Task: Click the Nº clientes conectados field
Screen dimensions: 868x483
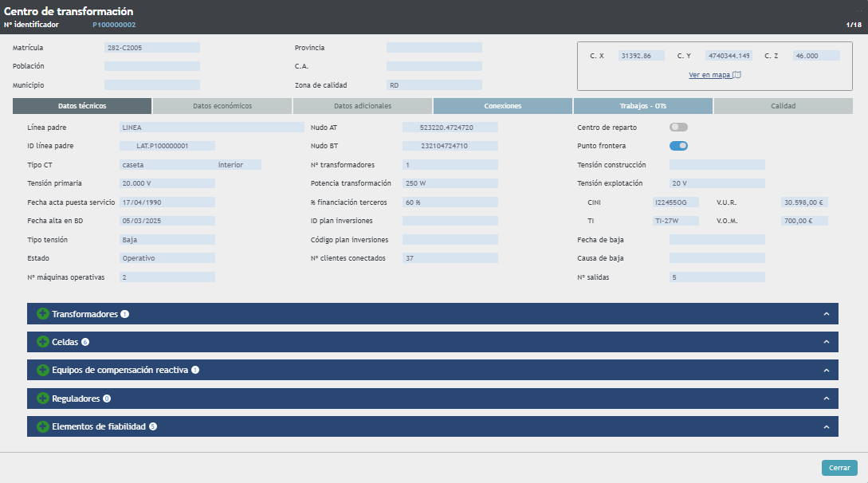Action: 450,258
